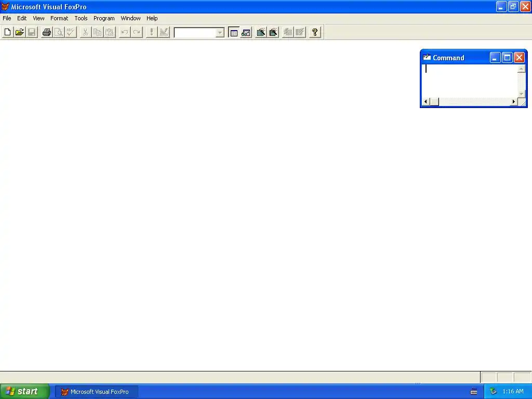Click the New file toolbar icon
This screenshot has width=532, height=399.
[x=7, y=32]
